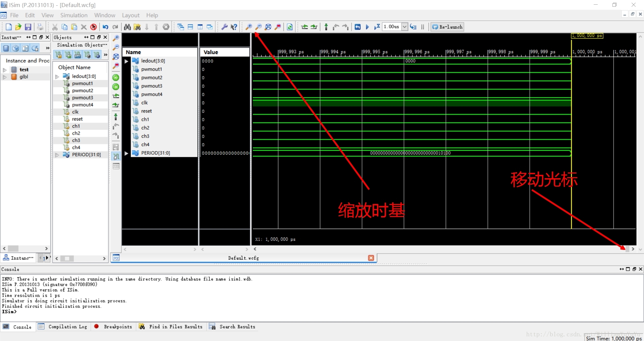Click the Open file folder icon

(x=18, y=27)
